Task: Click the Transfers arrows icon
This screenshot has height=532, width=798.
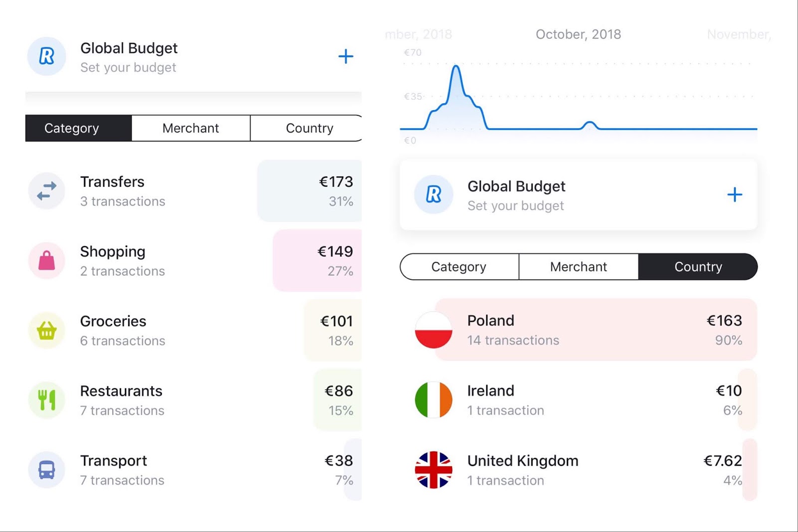Action: pos(46,191)
